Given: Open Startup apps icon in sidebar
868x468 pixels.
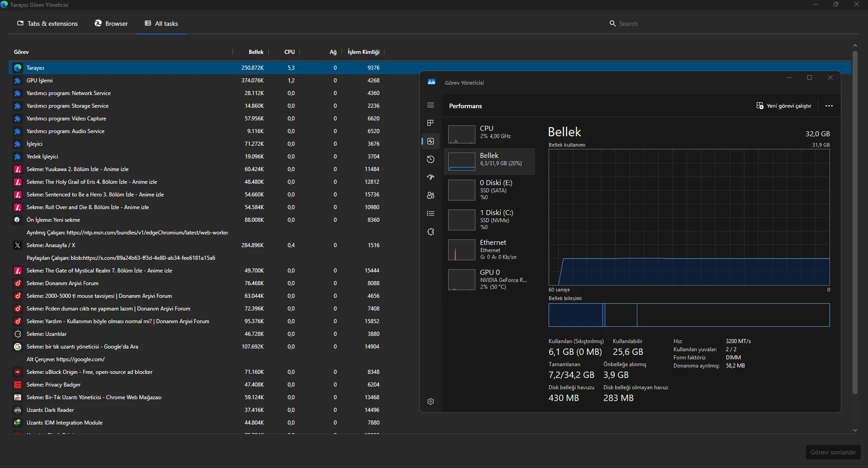Looking at the screenshot, I should 430,177.
